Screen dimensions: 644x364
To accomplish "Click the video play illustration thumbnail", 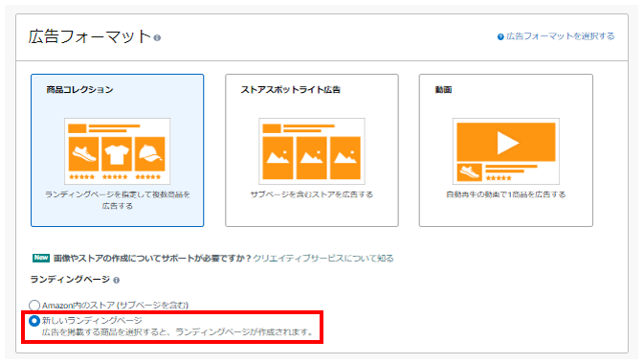I will click(x=505, y=151).
